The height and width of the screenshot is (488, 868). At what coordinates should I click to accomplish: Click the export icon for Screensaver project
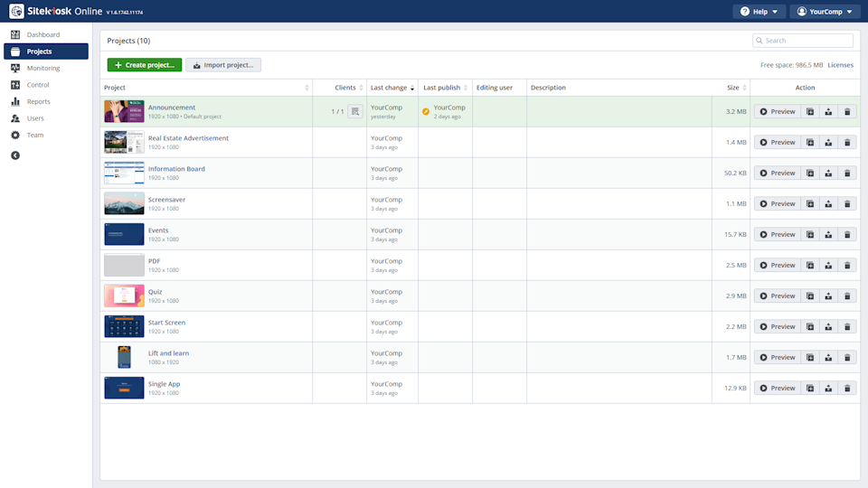point(828,204)
